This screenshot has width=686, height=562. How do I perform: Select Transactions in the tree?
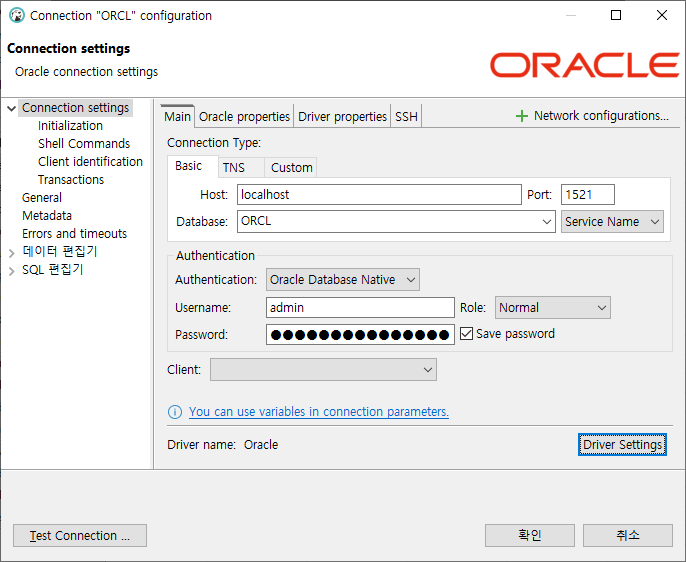tap(71, 180)
